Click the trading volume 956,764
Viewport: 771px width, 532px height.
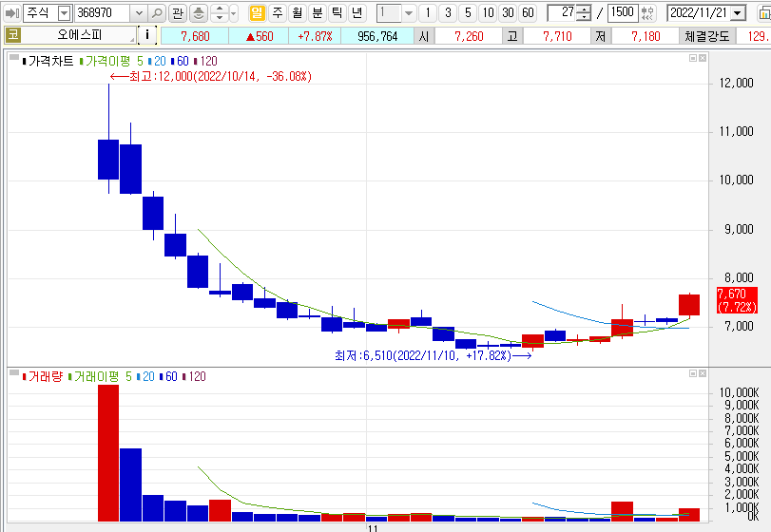(377, 36)
